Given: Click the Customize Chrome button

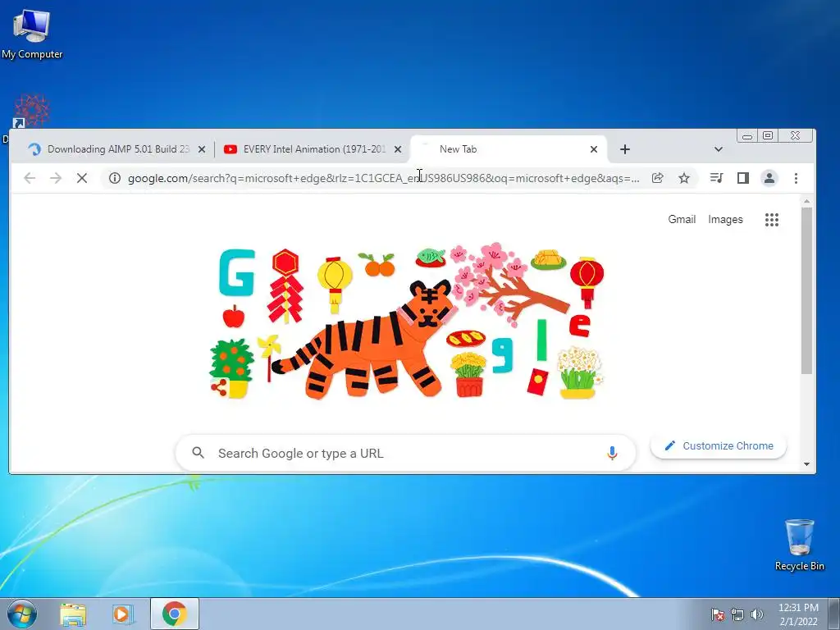Looking at the screenshot, I should point(719,446).
